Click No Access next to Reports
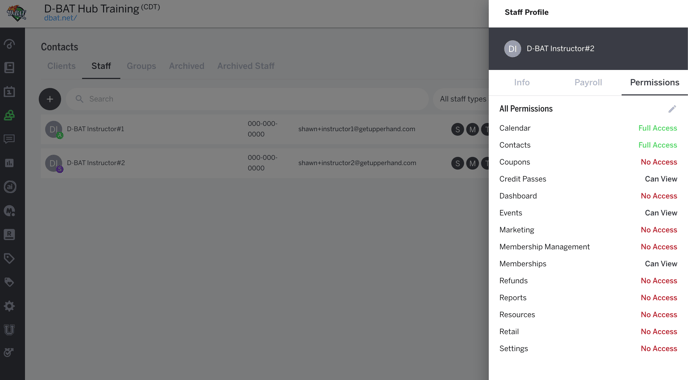The height and width of the screenshot is (380, 688). click(659, 298)
